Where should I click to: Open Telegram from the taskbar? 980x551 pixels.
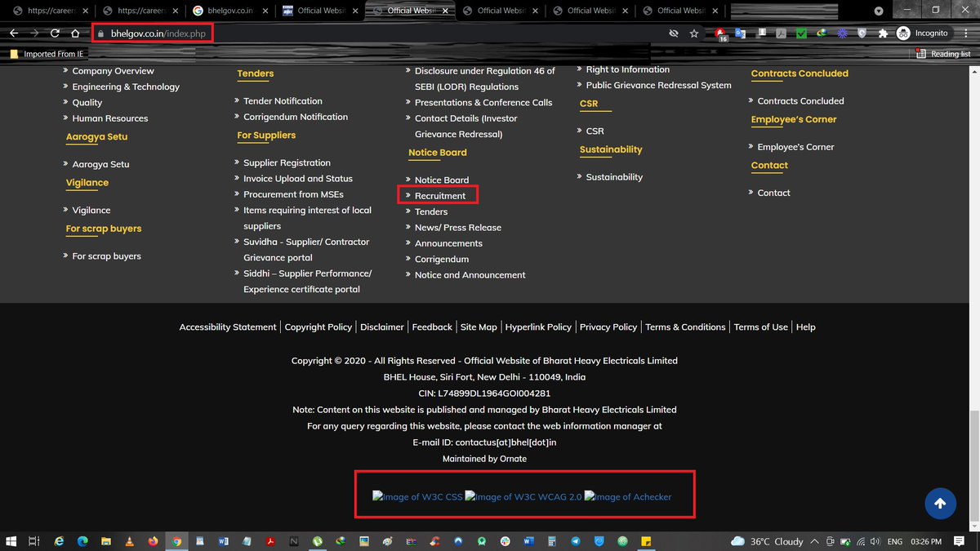[576, 541]
